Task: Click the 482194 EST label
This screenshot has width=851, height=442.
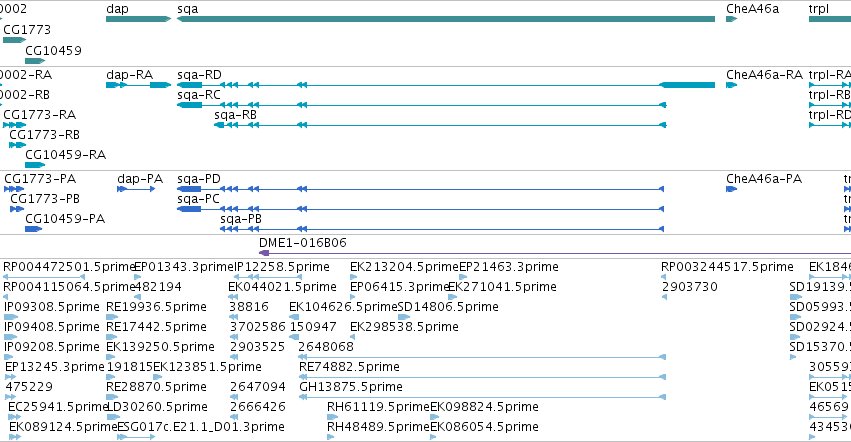Action: [x=158, y=287]
